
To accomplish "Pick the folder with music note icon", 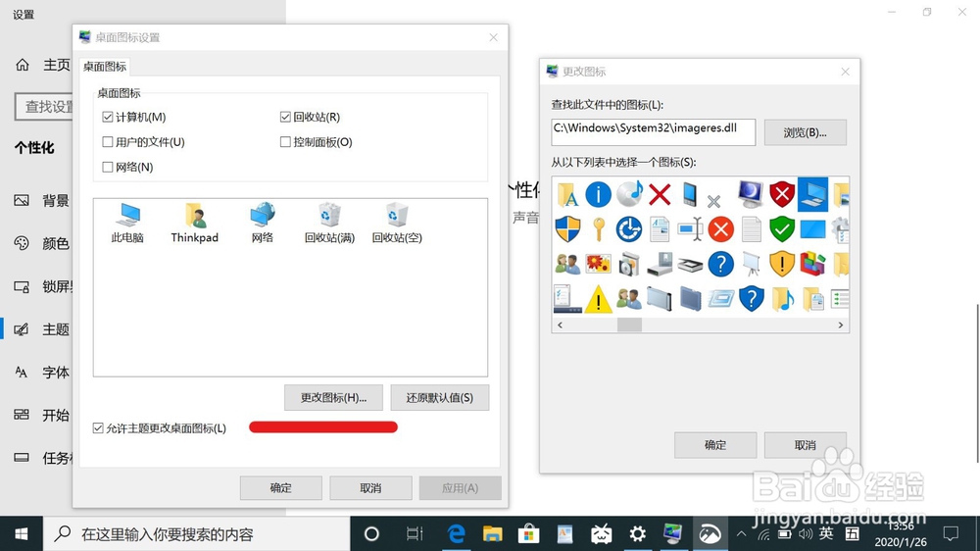I will coord(782,299).
